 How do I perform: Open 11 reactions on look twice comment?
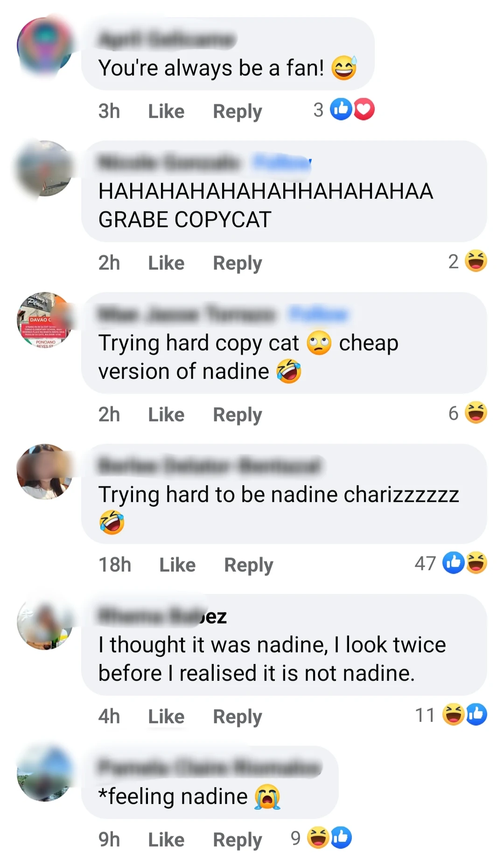[451, 715]
